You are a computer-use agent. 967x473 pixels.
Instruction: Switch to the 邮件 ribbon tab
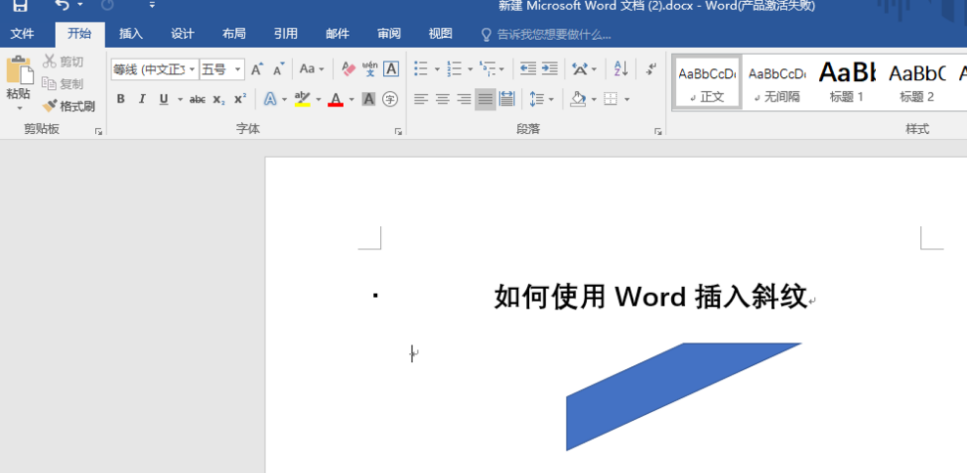click(x=337, y=34)
